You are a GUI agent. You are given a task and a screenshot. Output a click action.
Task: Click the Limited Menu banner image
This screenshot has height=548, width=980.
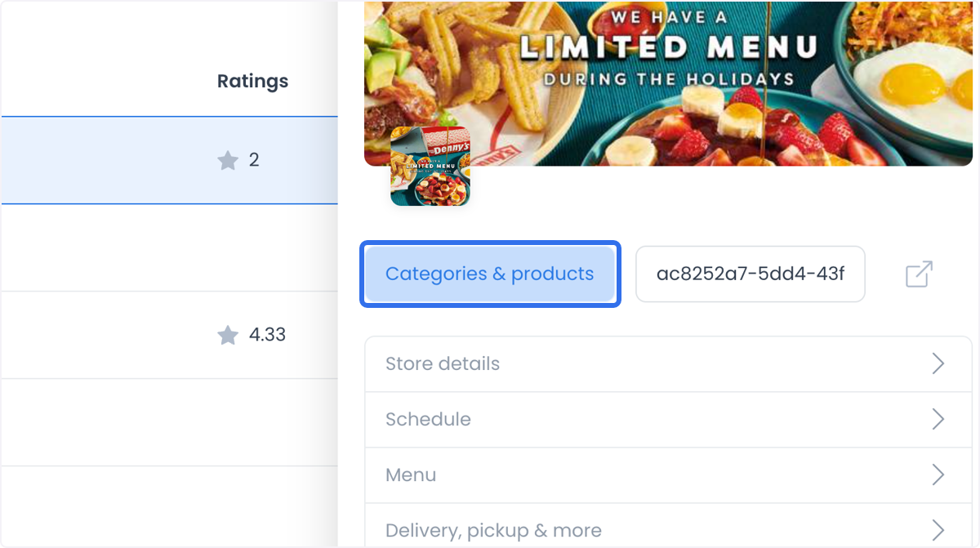click(x=668, y=83)
